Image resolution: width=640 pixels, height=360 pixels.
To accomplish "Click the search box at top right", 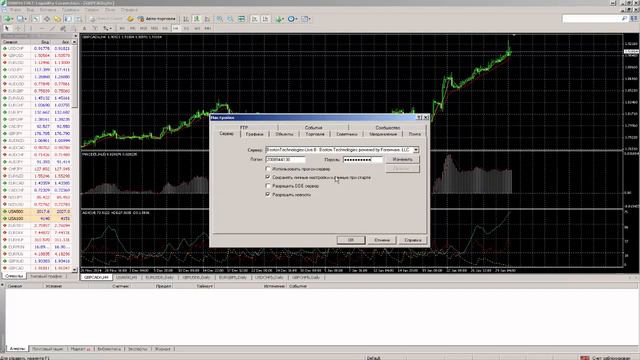I will coord(595,19).
